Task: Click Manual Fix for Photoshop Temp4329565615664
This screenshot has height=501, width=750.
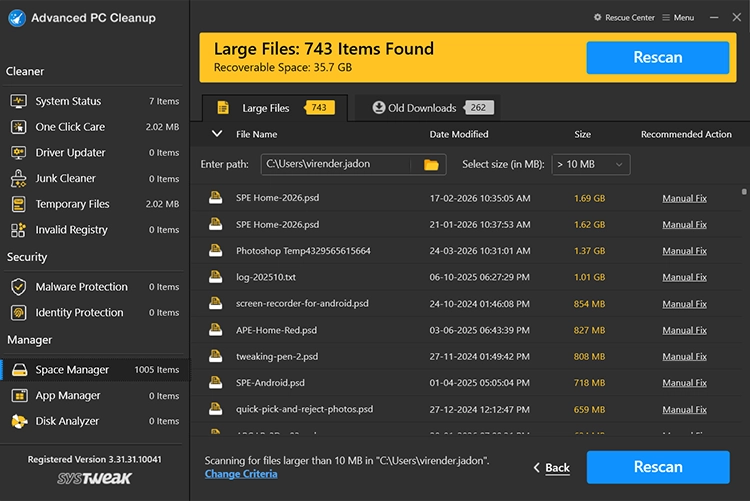Action: pyautogui.click(x=684, y=251)
